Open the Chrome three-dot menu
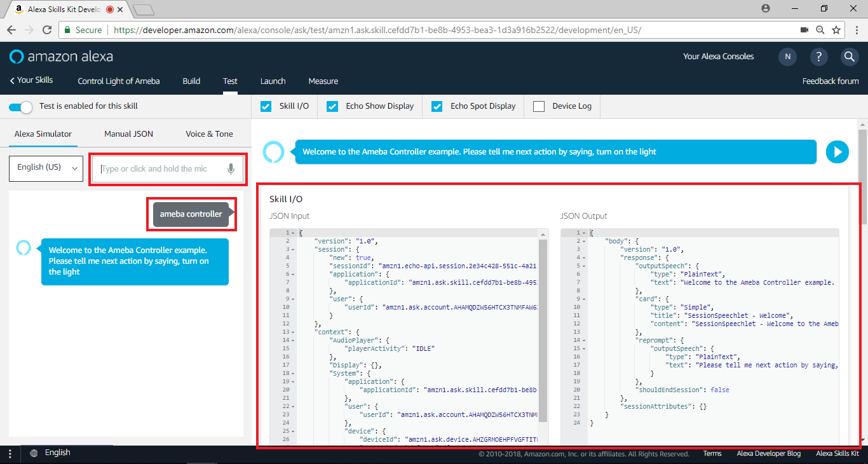Screen dimensions: 868x464 [856, 30]
